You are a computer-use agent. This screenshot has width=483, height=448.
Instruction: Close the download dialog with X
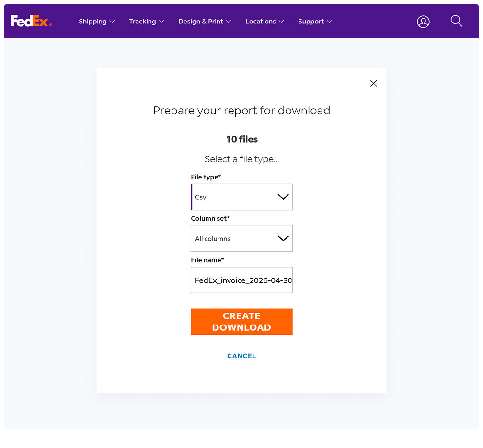[x=374, y=83]
